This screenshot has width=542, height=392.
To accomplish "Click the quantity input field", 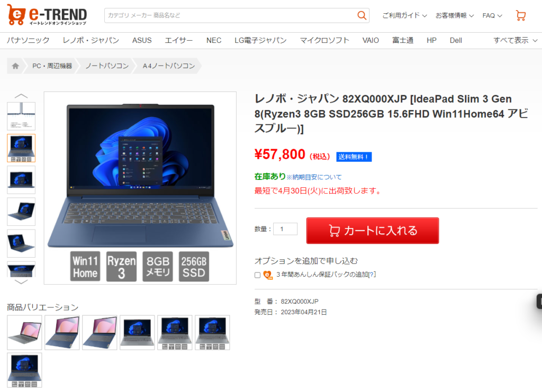I will (285, 229).
